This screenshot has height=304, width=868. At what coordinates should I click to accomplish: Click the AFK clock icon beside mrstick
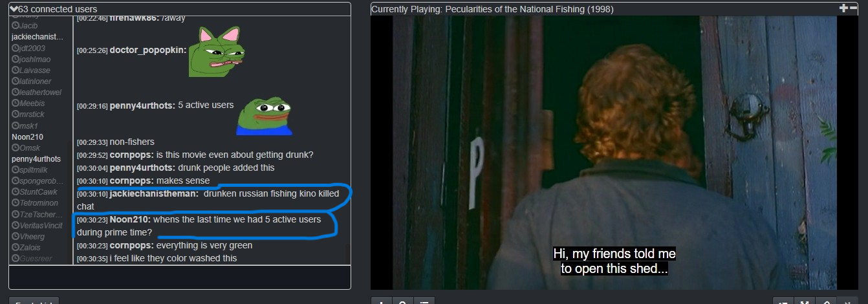[16, 114]
